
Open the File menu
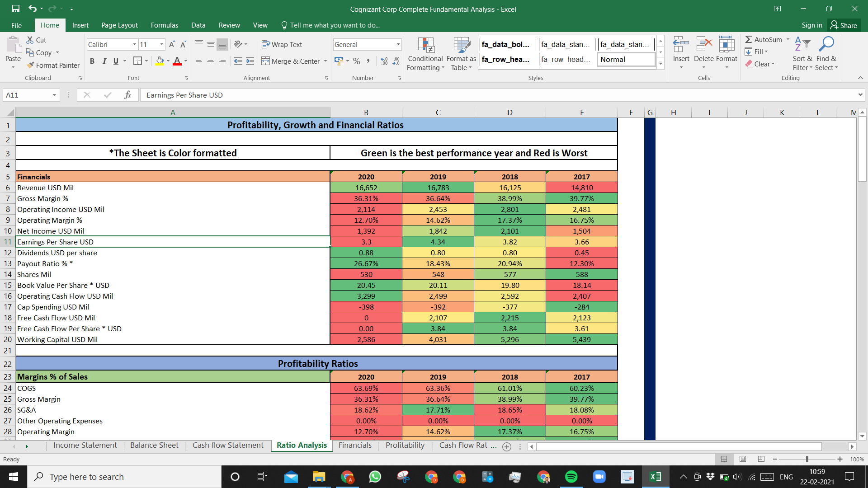coord(16,25)
